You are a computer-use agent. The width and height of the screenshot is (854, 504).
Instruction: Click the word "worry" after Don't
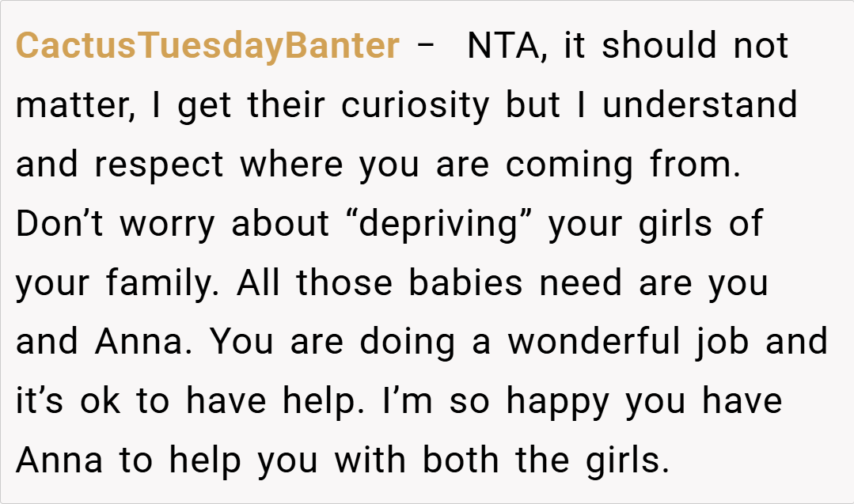[166, 224]
